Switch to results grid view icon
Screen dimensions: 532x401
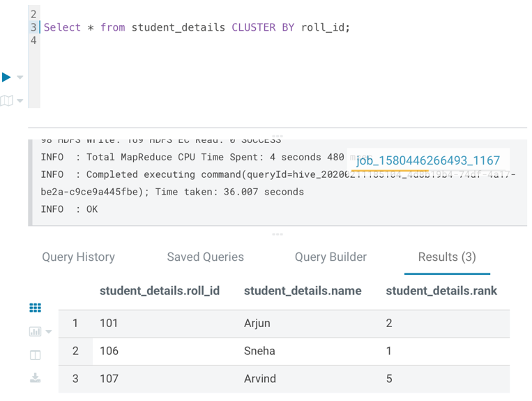pos(35,308)
